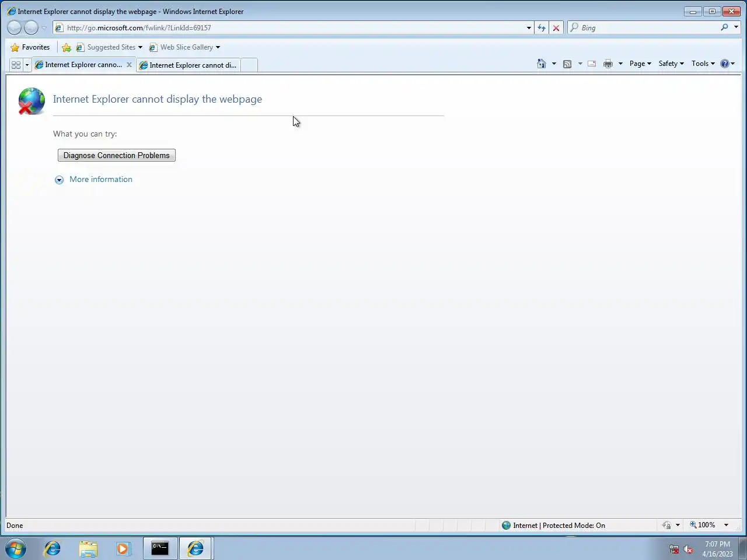
Task: Maximize or restore the Internet Explorer window
Action: click(712, 11)
